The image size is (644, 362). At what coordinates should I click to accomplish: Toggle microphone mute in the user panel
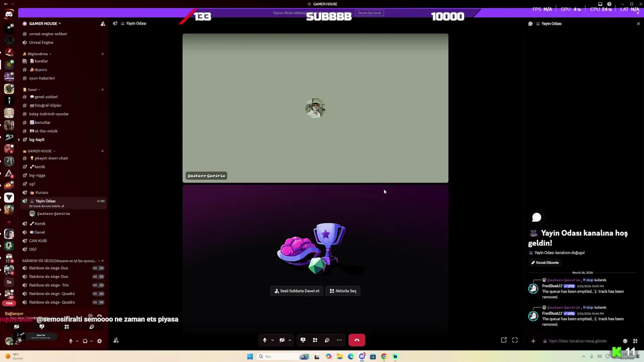click(70, 341)
